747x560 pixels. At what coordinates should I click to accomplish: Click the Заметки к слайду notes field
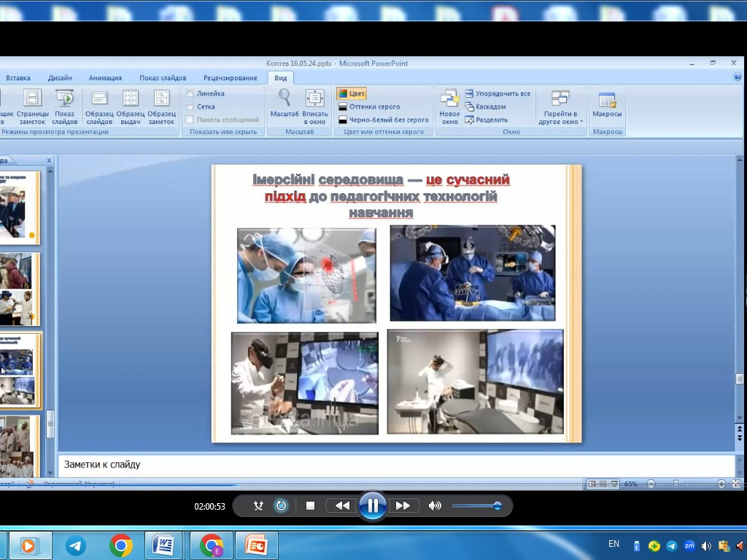pyautogui.click(x=396, y=464)
